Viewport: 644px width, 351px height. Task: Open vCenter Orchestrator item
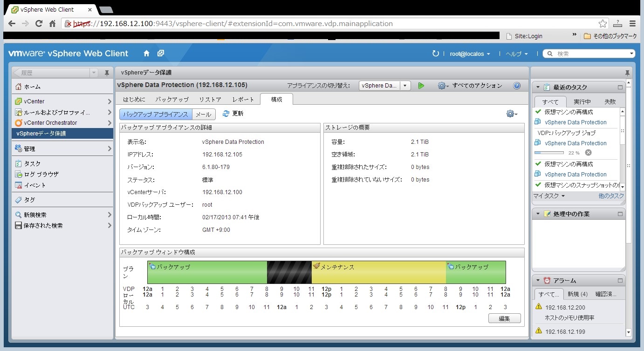tap(62, 123)
